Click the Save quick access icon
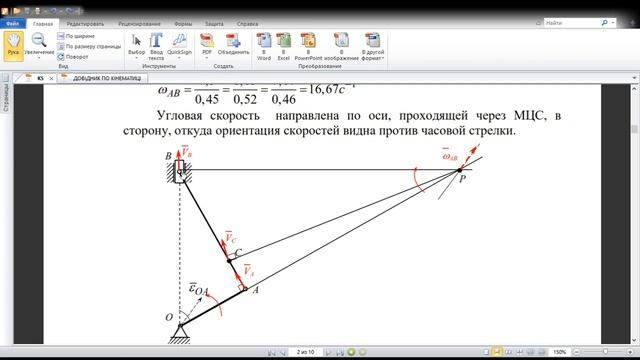The image size is (640, 360). click(x=27, y=11)
